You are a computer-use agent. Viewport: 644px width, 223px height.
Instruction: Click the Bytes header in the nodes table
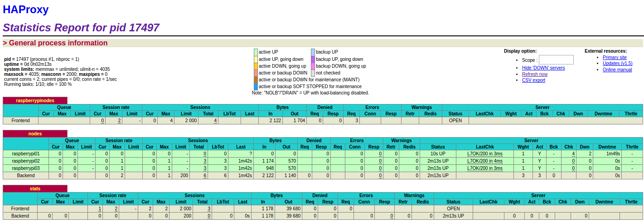pos(276,141)
